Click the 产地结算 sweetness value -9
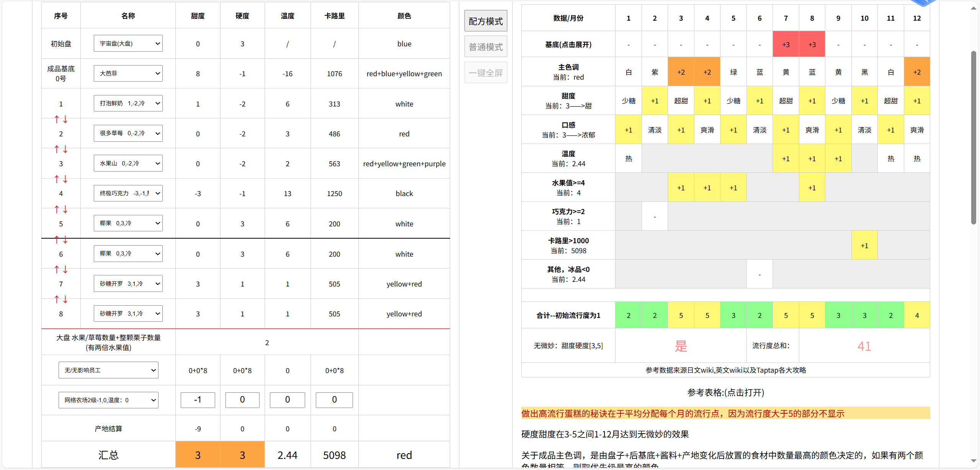 point(198,429)
